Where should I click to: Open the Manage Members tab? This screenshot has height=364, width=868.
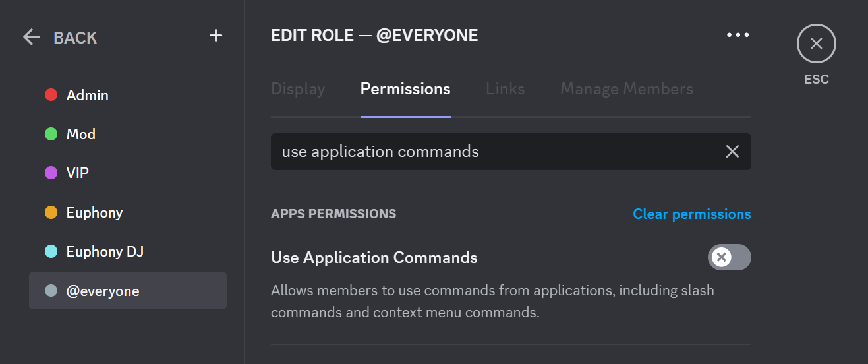627,88
